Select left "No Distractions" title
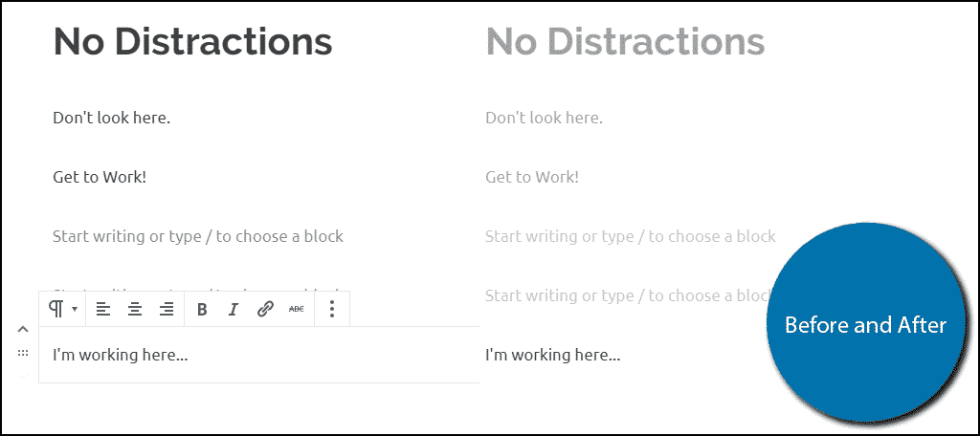 click(192, 41)
